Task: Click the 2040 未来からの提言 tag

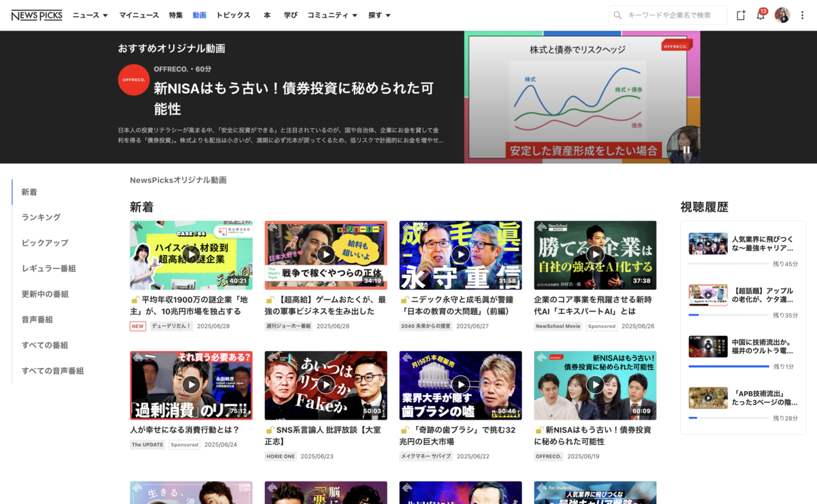Action: (x=426, y=326)
